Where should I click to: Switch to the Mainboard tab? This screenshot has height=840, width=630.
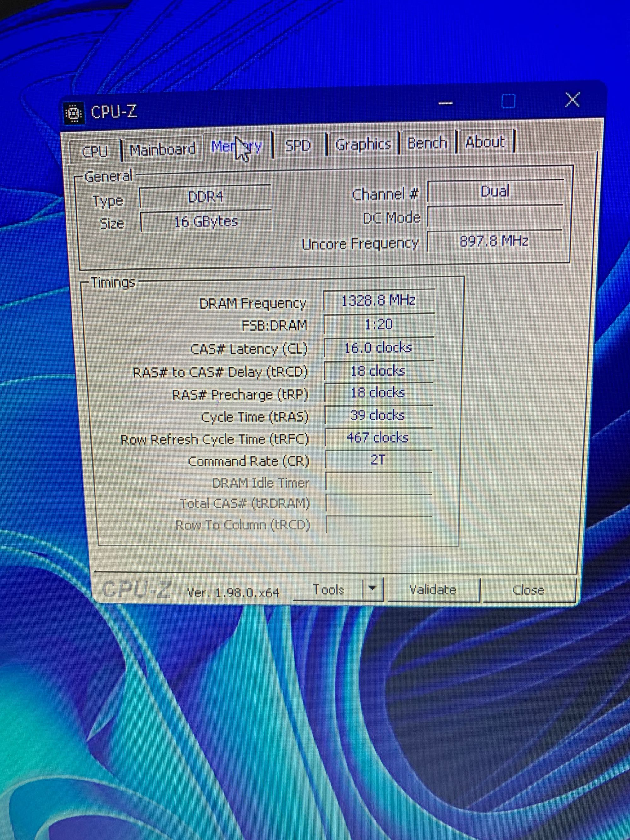point(162,149)
